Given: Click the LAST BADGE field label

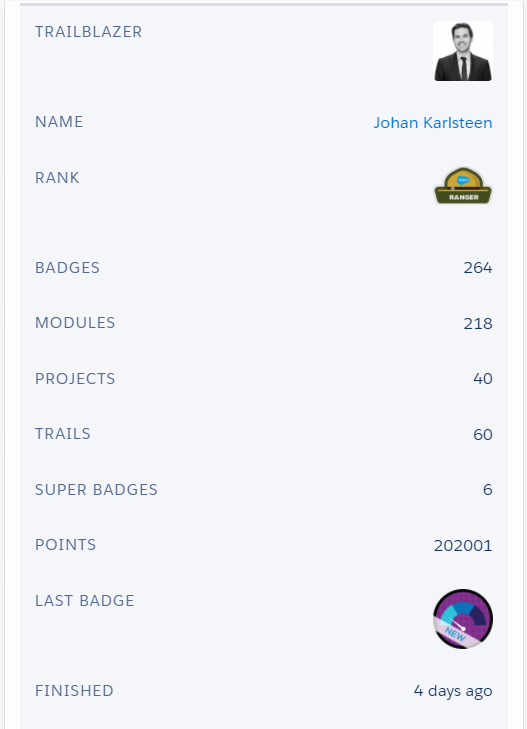Looking at the screenshot, I should 85,601.
